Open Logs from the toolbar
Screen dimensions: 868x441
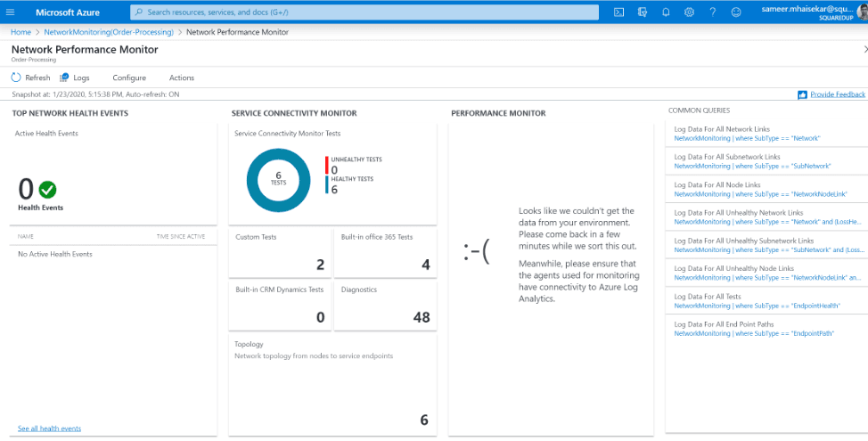coord(75,78)
